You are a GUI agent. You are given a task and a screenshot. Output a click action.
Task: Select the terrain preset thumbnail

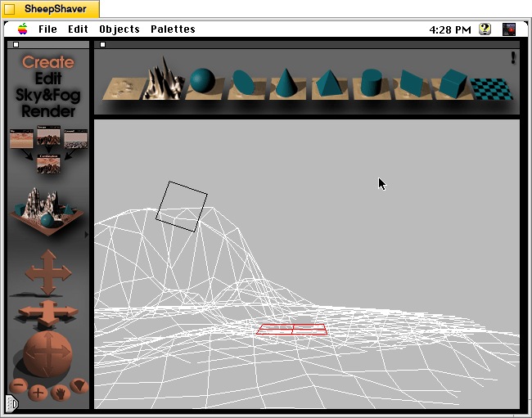pos(48,135)
